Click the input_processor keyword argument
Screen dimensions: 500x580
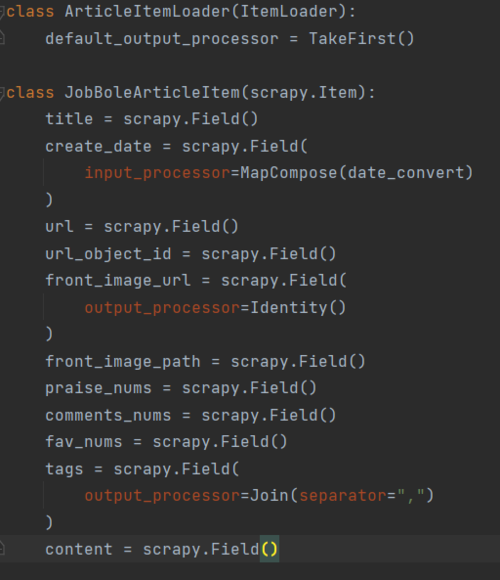pyautogui.click(x=158, y=173)
